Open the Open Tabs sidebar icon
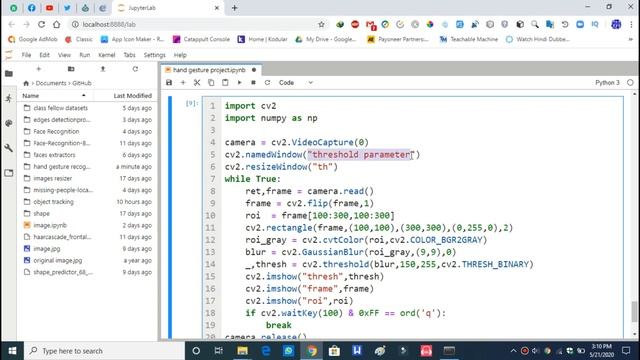Viewport: 640px width, 360px height. pos(9,173)
